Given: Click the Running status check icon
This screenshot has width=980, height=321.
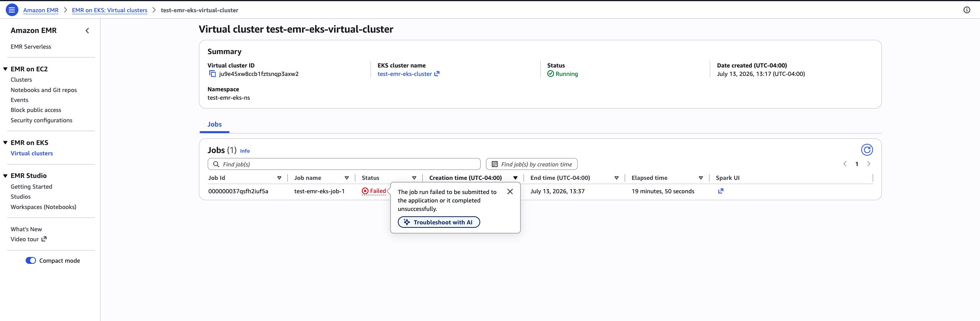Looking at the screenshot, I should pos(550,74).
